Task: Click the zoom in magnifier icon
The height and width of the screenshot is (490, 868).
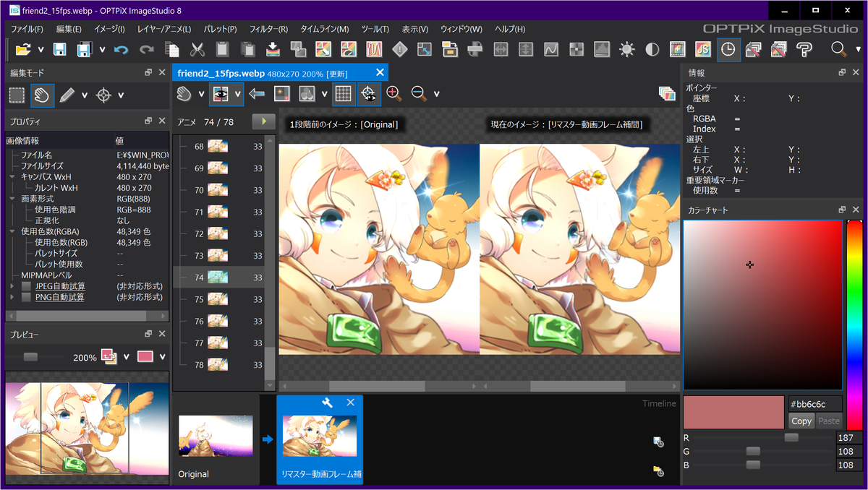Action: coord(393,93)
